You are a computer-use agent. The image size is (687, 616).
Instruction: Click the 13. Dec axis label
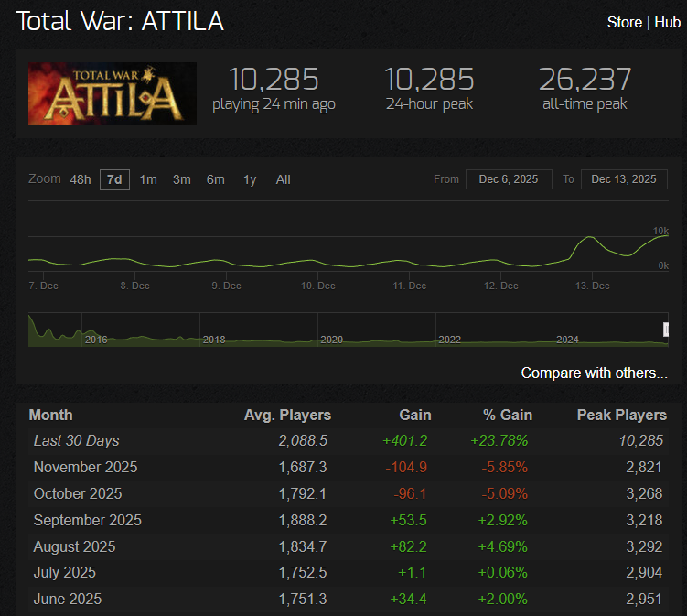[x=593, y=286]
